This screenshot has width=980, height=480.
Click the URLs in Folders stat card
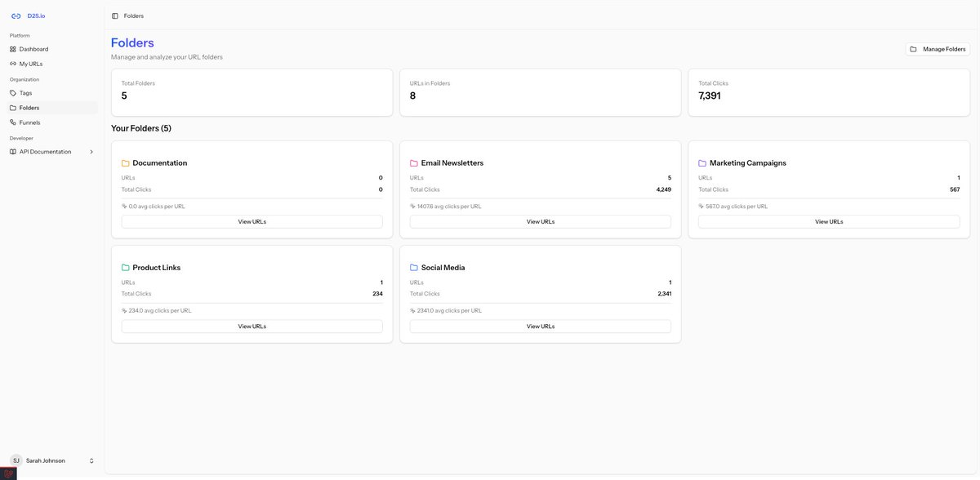(541, 92)
